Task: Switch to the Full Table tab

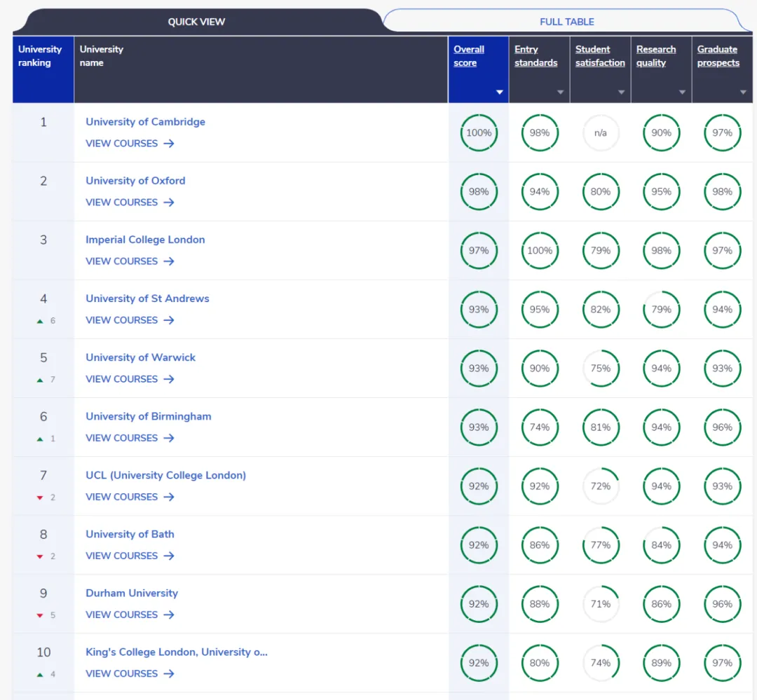Action: (x=566, y=22)
